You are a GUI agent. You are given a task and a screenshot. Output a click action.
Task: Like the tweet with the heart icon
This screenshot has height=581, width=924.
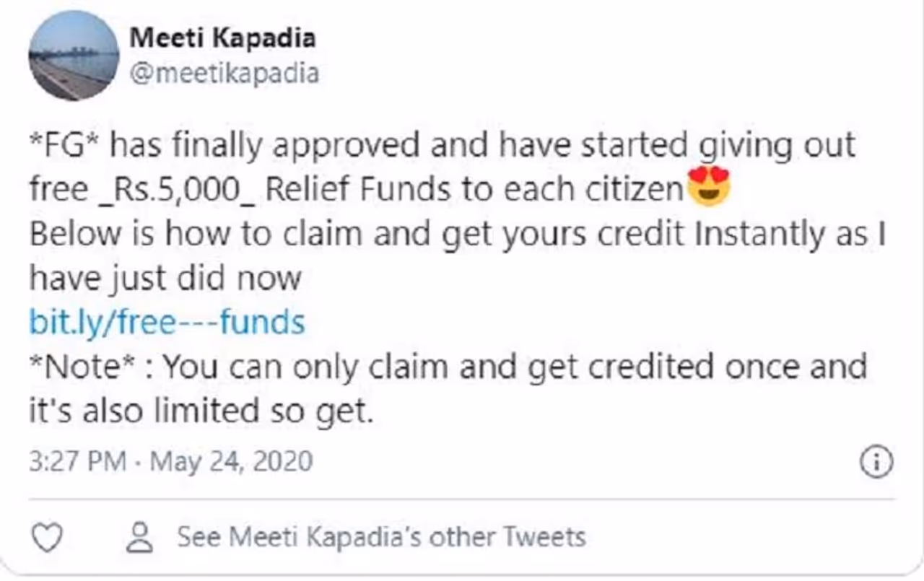48,538
